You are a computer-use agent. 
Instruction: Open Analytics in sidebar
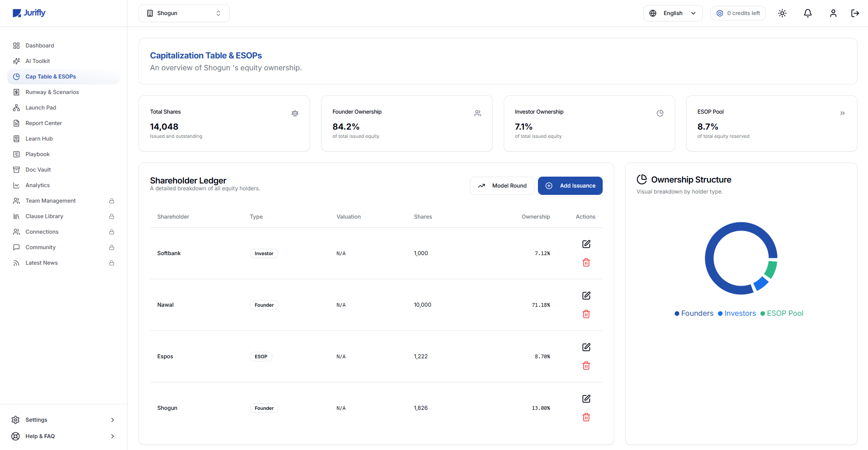(63, 185)
